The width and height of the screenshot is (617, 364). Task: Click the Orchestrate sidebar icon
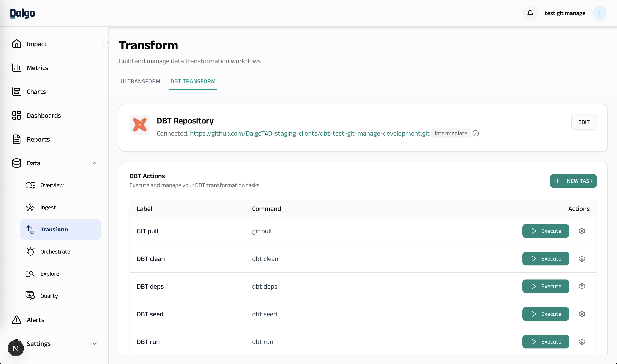30,252
